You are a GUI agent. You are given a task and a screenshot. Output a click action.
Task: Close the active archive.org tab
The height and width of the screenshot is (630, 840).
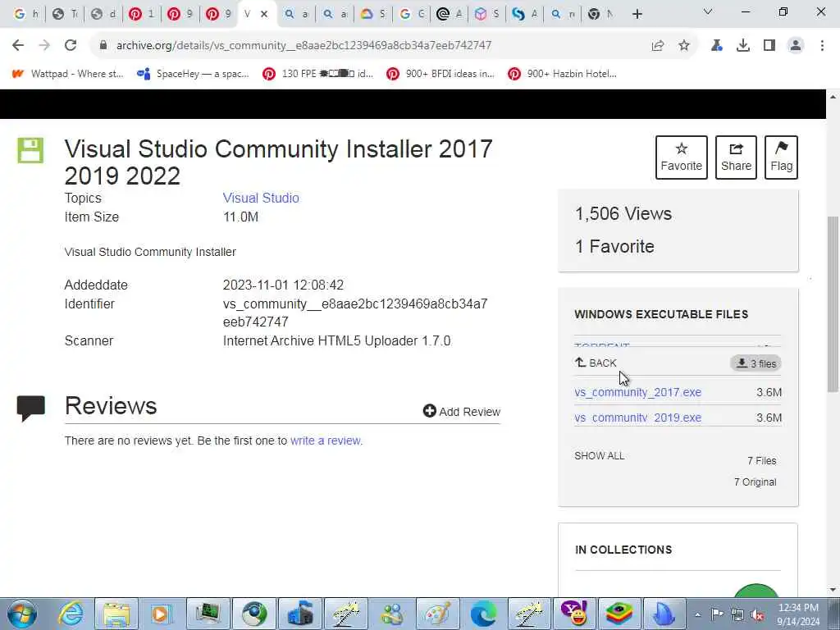(264, 15)
